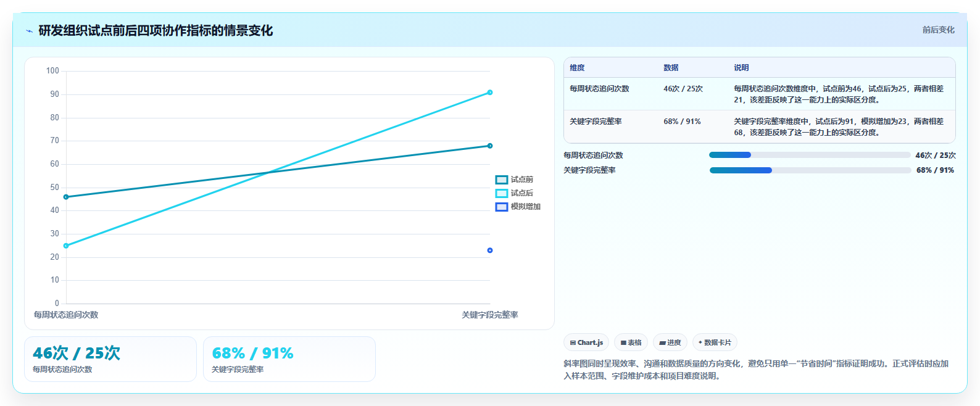Click the 试点后 data point at 91

click(490, 93)
